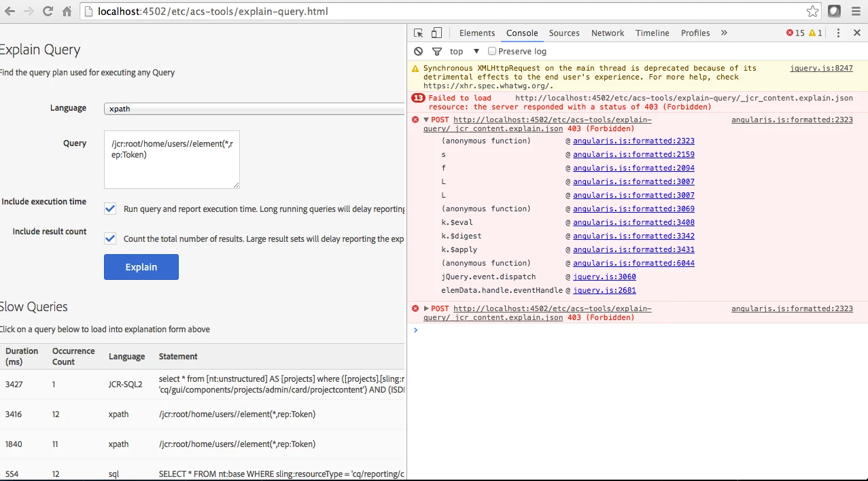
Task: Toggle the Include result count checkbox
Action: (x=110, y=238)
